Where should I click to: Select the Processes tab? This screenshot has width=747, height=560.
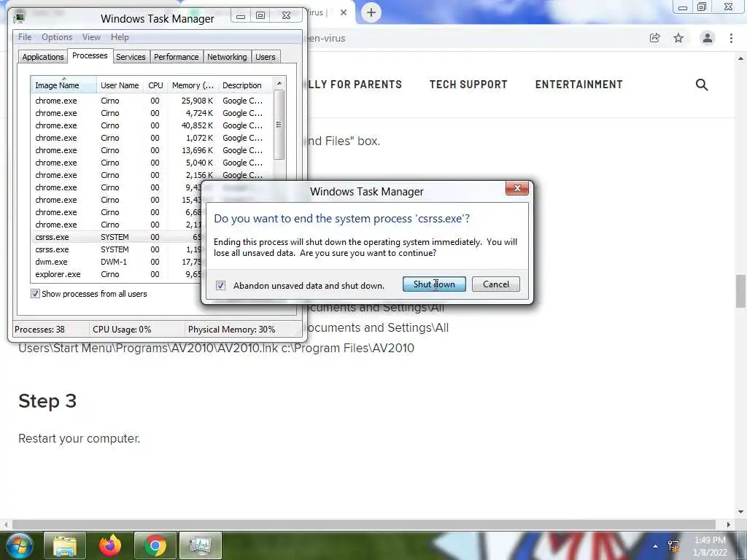click(90, 55)
